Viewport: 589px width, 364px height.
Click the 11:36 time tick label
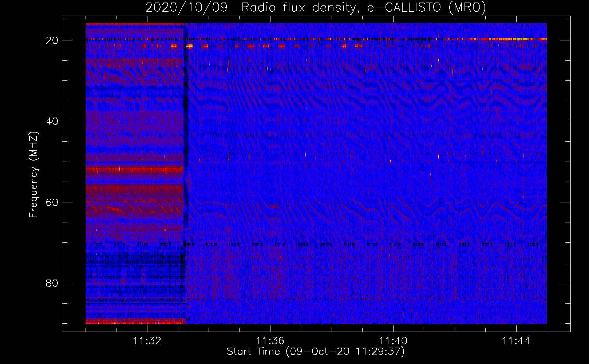click(270, 341)
